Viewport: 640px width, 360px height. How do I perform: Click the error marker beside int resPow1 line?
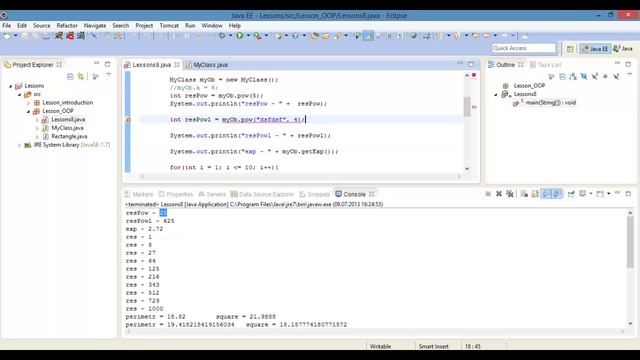[128, 120]
